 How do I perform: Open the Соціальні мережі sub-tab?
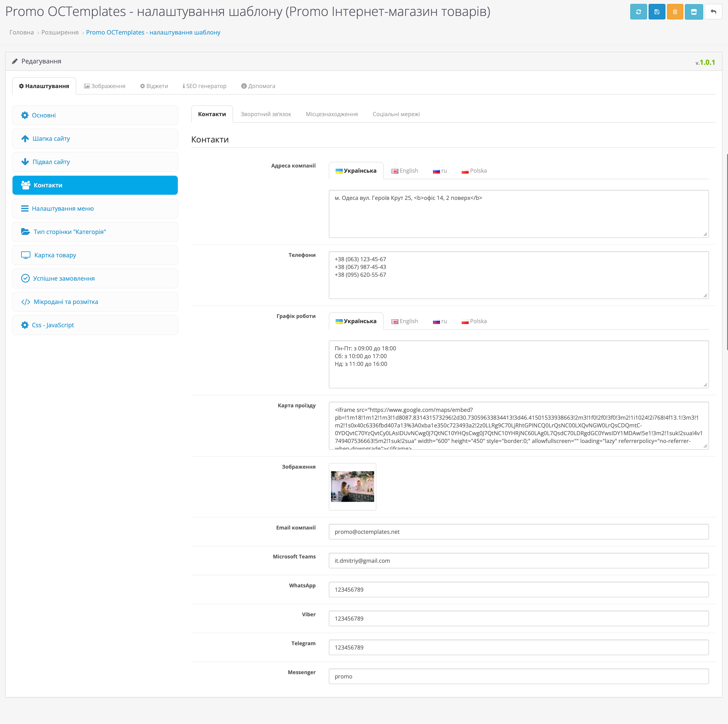396,114
